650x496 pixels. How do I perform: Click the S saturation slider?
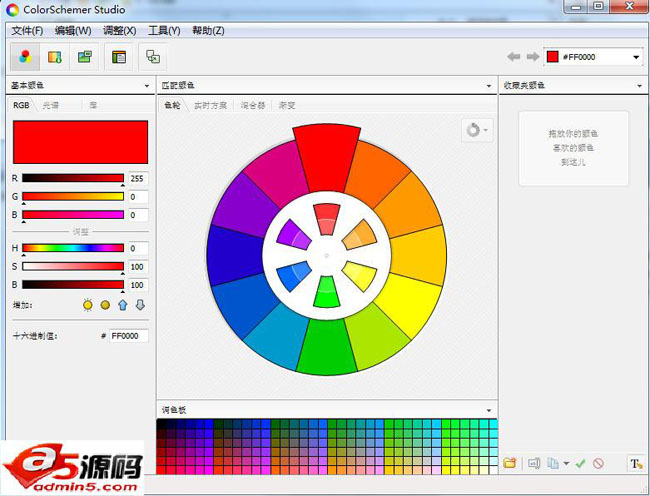click(x=73, y=266)
